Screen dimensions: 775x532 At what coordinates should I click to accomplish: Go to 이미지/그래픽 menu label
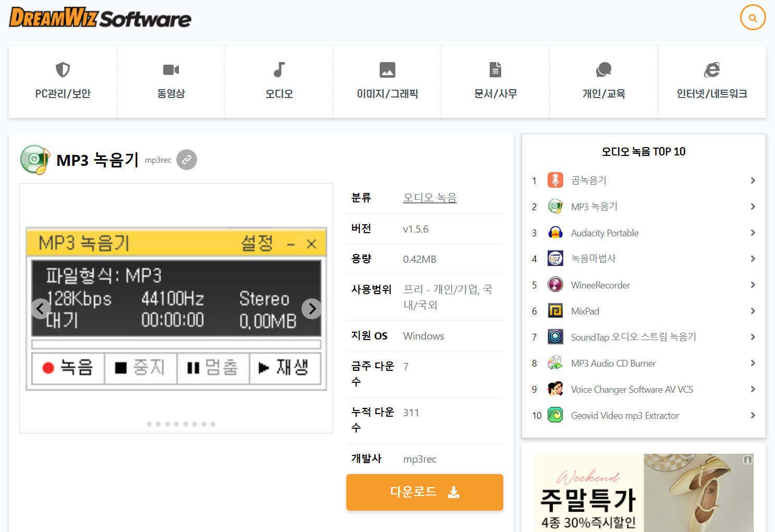tap(387, 94)
